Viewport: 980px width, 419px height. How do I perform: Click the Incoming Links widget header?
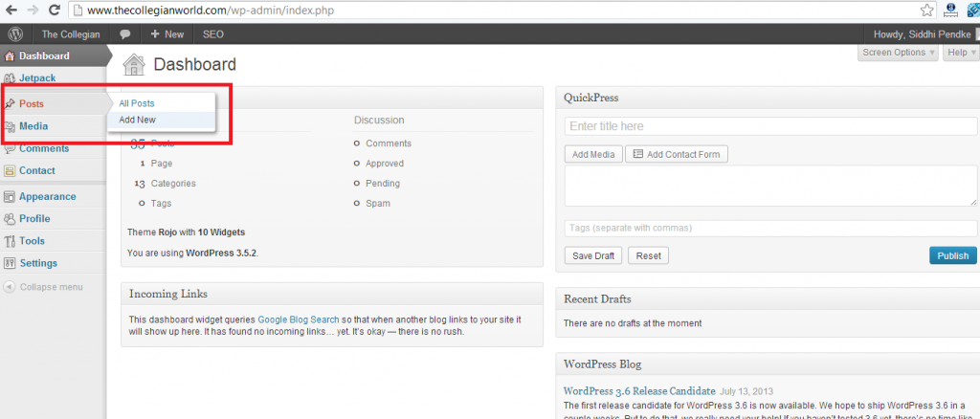coord(332,294)
